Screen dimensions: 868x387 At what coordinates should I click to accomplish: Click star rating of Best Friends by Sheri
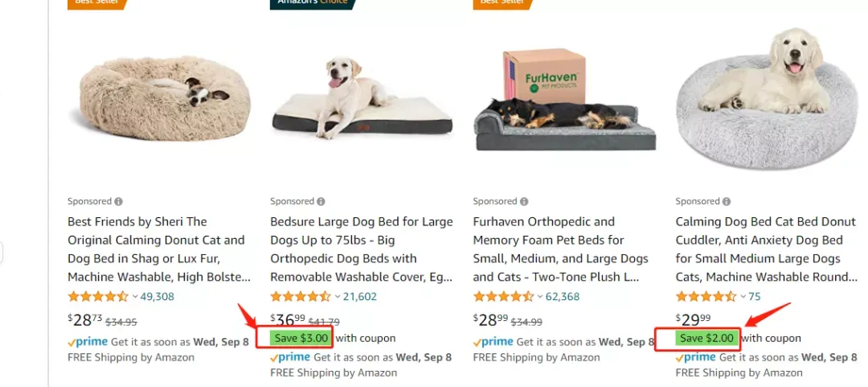pyautogui.click(x=98, y=296)
